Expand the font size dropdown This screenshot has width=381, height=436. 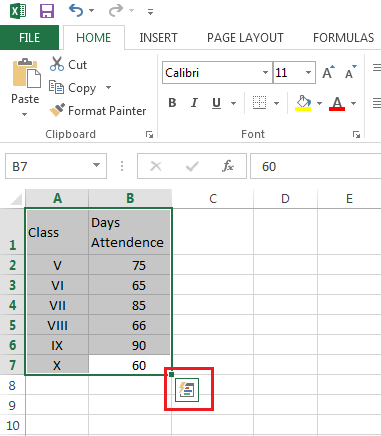[309, 72]
